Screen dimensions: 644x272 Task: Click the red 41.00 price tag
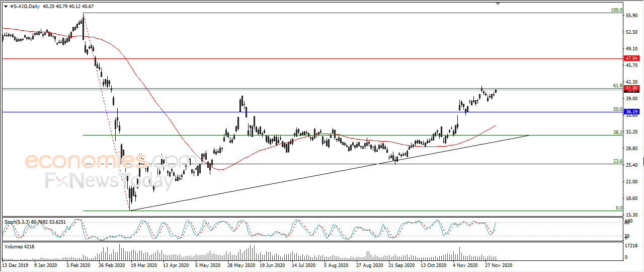coord(631,88)
